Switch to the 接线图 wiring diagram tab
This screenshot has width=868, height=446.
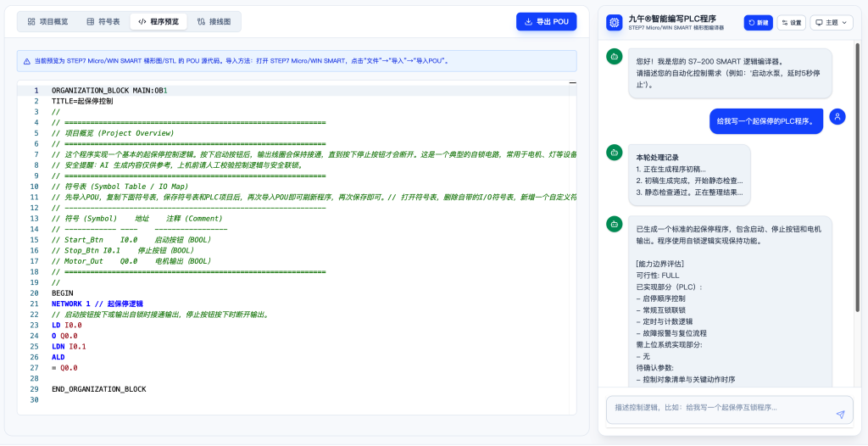pyautogui.click(x=214, y=21)
